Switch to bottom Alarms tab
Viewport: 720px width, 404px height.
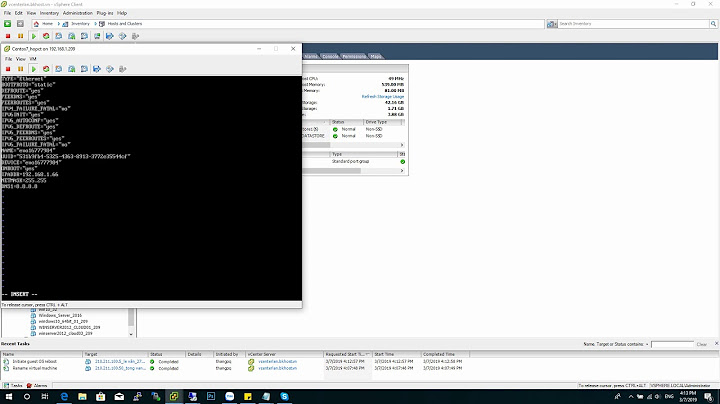click(x=37, y=385)
